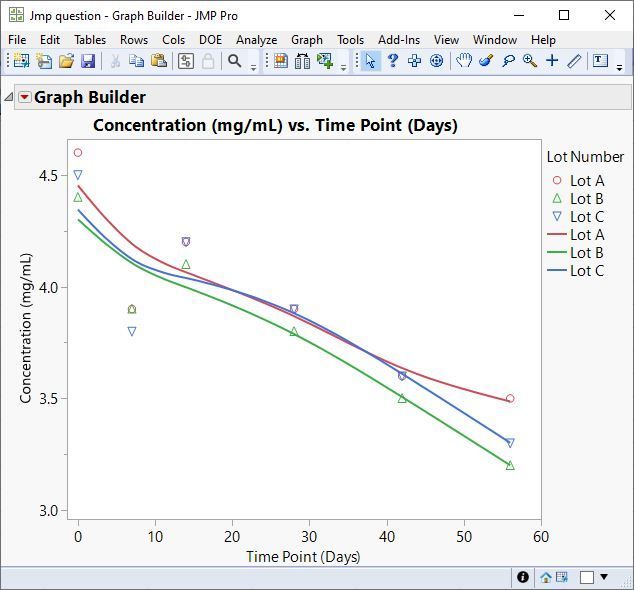Click the Cut scissors icon
This screenshot has height=590, width=634.
(x=115, y=61)
